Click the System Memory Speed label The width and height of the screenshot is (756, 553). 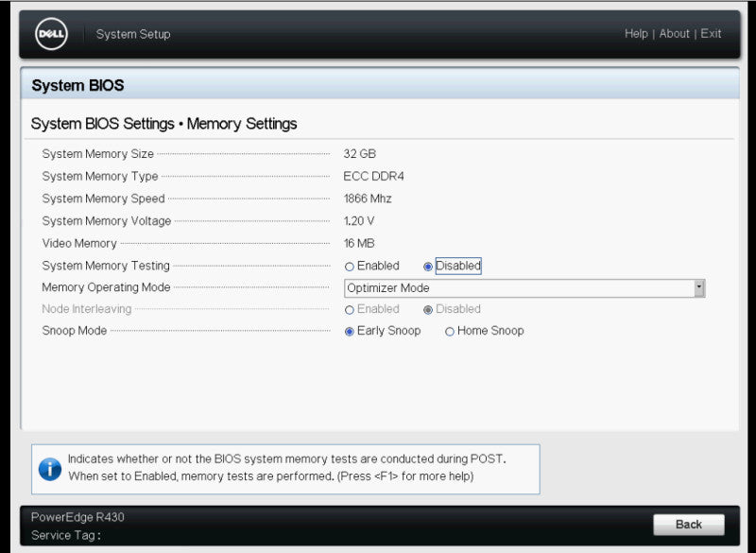[103, 199]
